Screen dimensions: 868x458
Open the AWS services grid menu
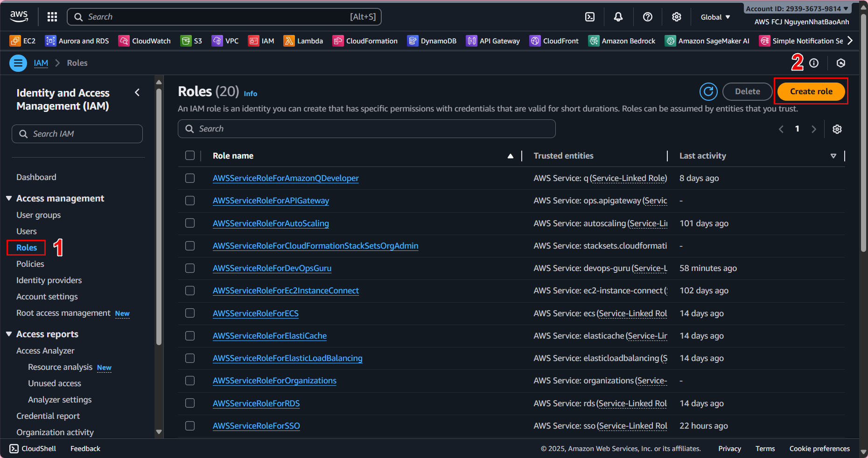coord(52,17)
